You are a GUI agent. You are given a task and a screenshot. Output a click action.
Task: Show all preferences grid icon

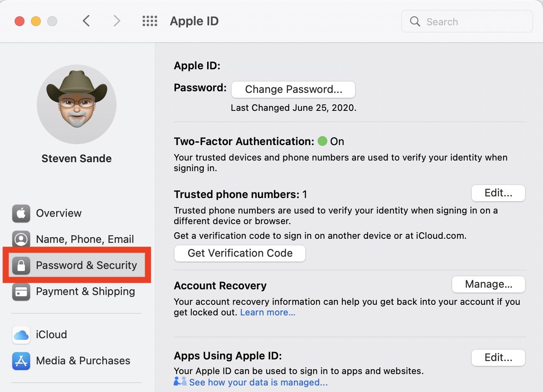pos(150,21)
